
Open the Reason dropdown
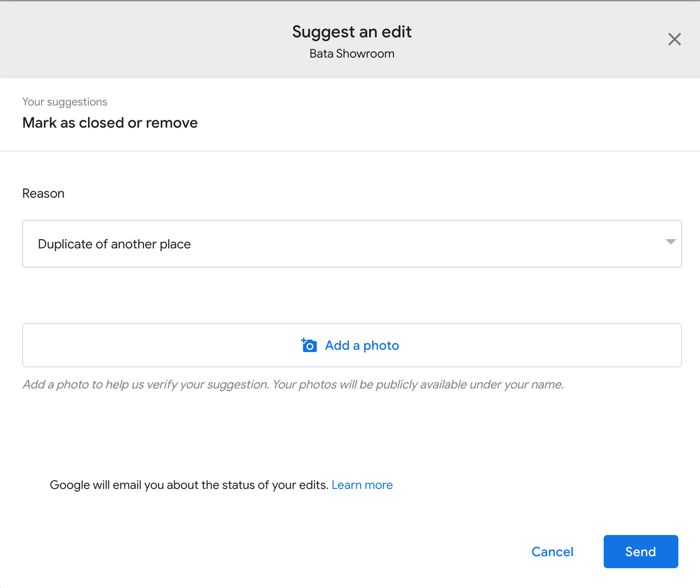point(352,244)
